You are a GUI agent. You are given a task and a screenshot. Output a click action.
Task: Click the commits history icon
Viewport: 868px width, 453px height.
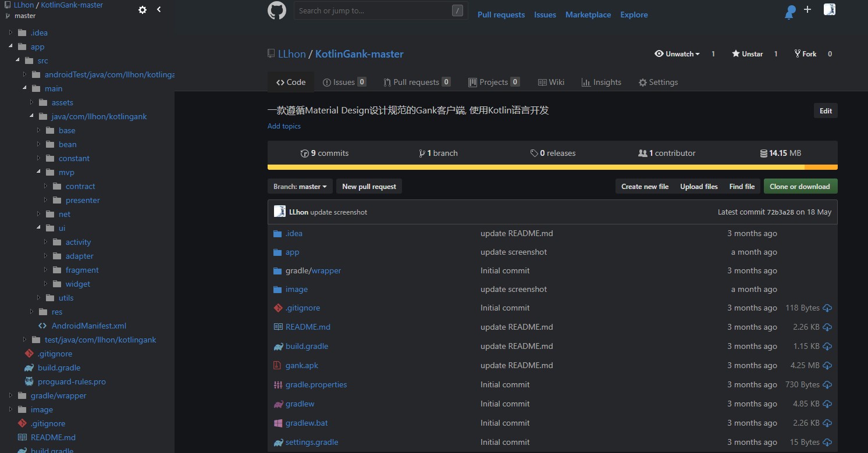pyautogui.click(x=304, y=154)
